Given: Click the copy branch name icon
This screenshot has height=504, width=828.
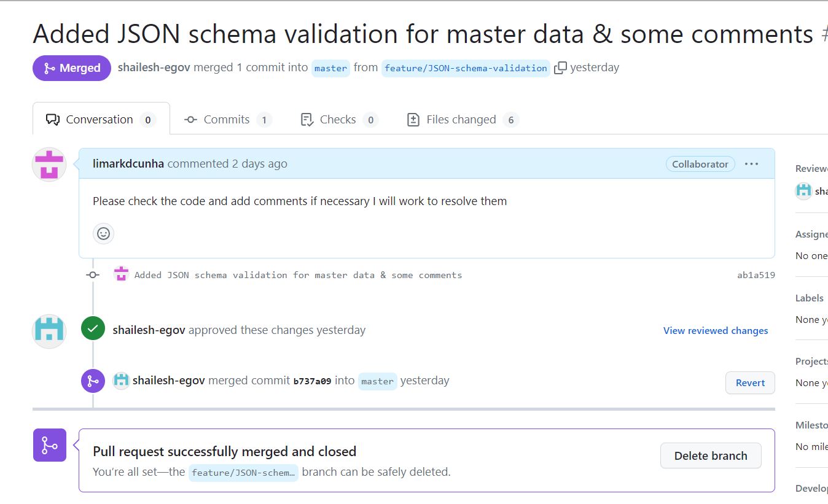Looking at the screenshot, I should [x=560, y=68].
